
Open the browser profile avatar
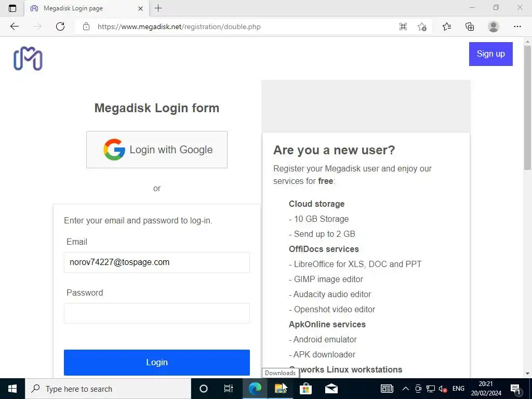point(493,26)
